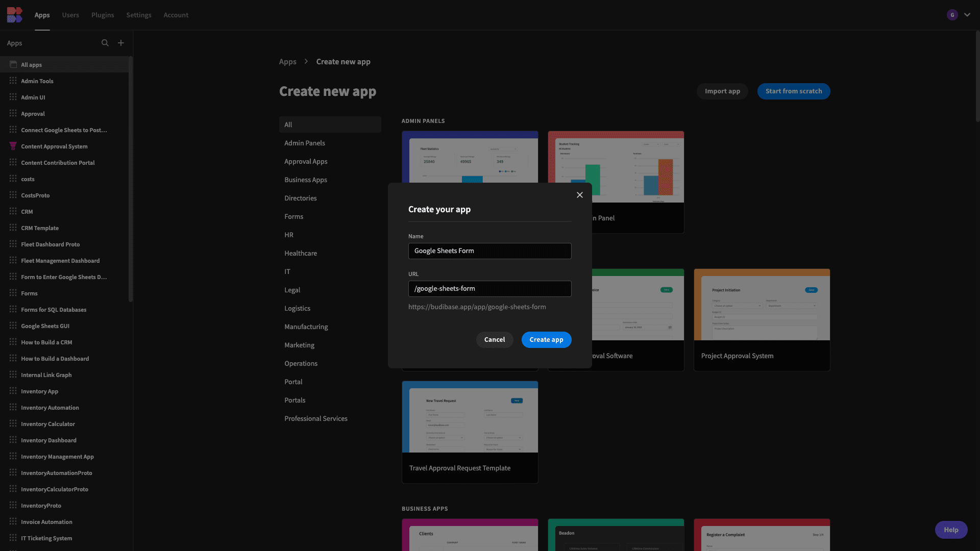Screen dimensions: 980x551
Task: Select the Forms category filter
Action: click(293, 217)
